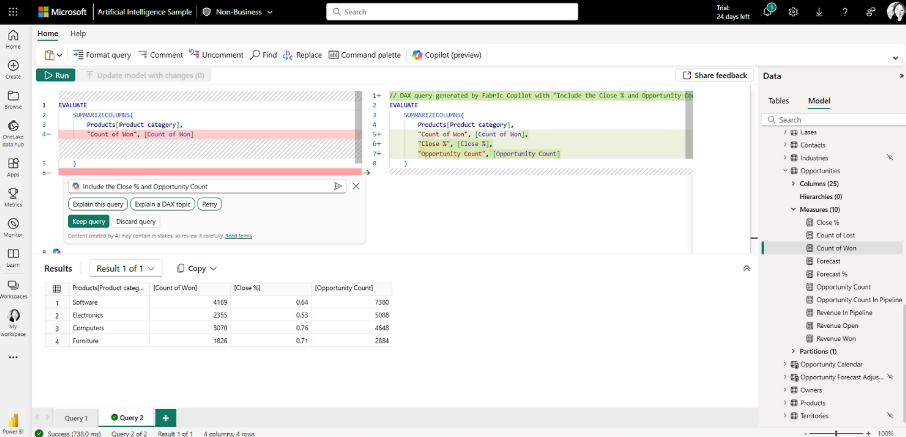Click Comment toolbar button
The image size is (906, 437).
[160, 55]
